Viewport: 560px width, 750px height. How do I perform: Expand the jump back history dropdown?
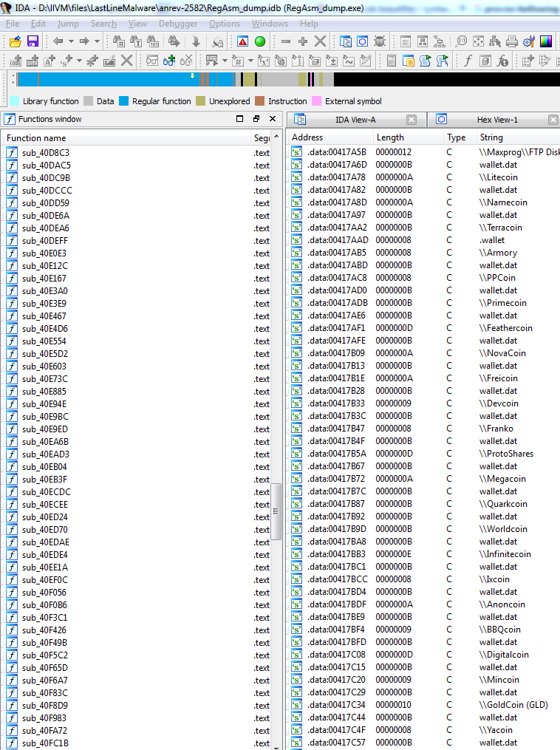point(71,41)
